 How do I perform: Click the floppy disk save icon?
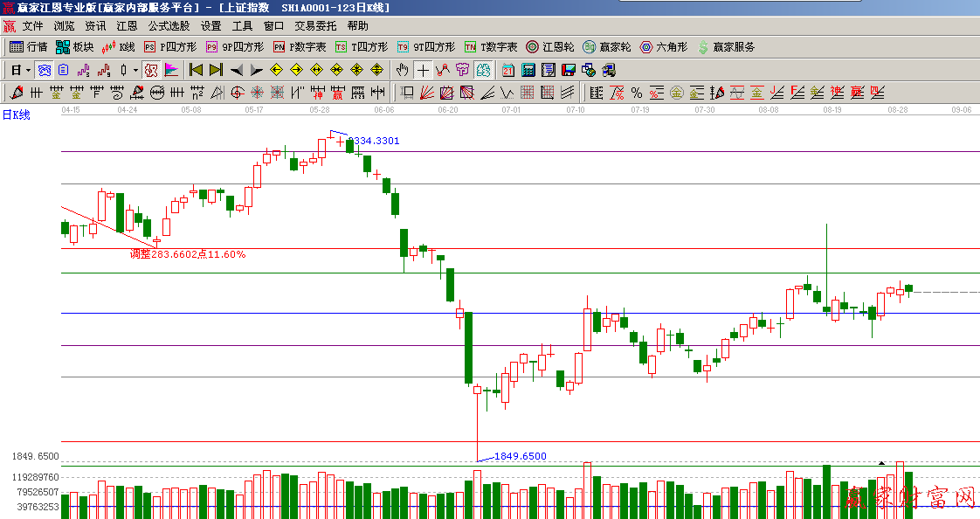(568, 70)
